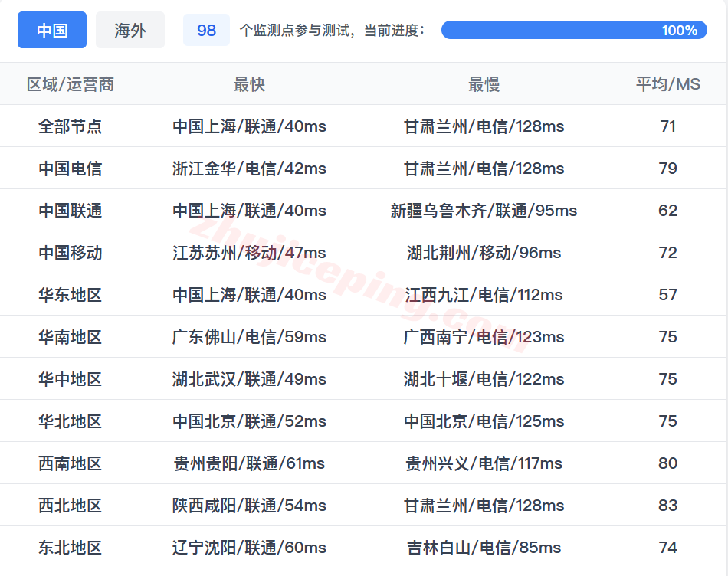Switch to the 中国 tab
The height and width of the screenshot is (576, 728).
point(52,30)
